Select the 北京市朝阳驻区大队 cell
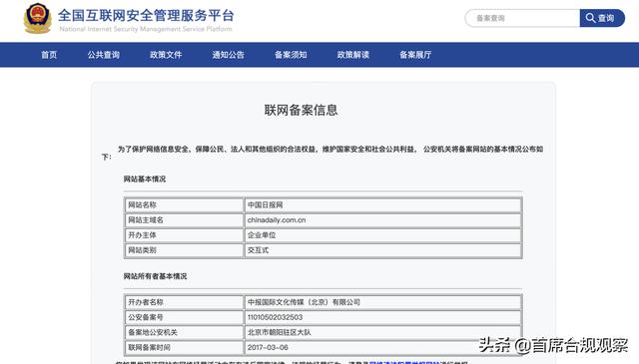Screen dimensions: 639x364 click(x=382, y=332)
